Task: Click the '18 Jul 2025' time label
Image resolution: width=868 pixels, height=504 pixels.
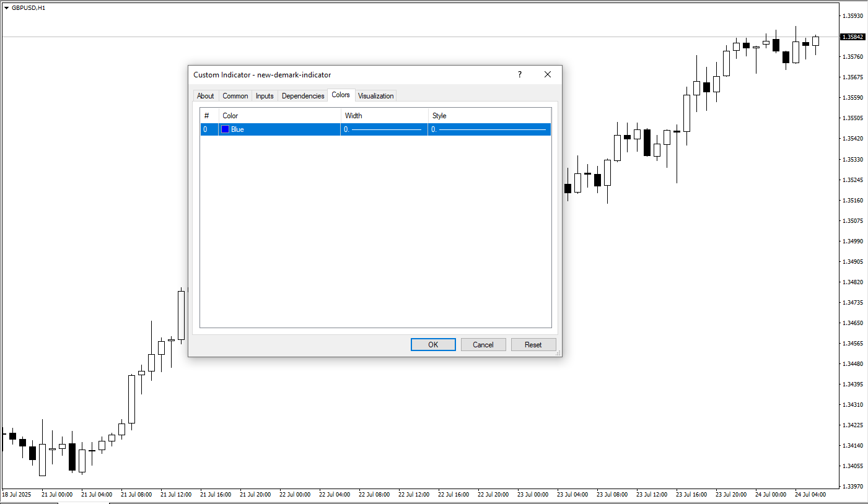Action: pos(16,495)
